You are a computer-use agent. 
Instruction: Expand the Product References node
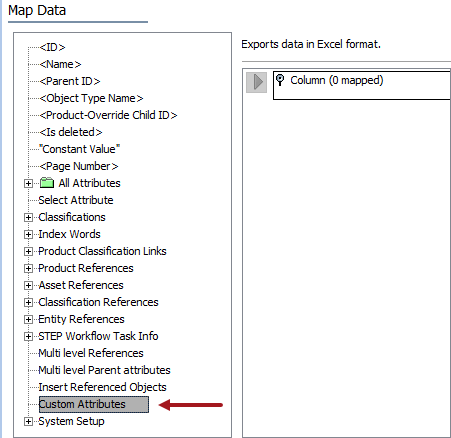(28, 268)
